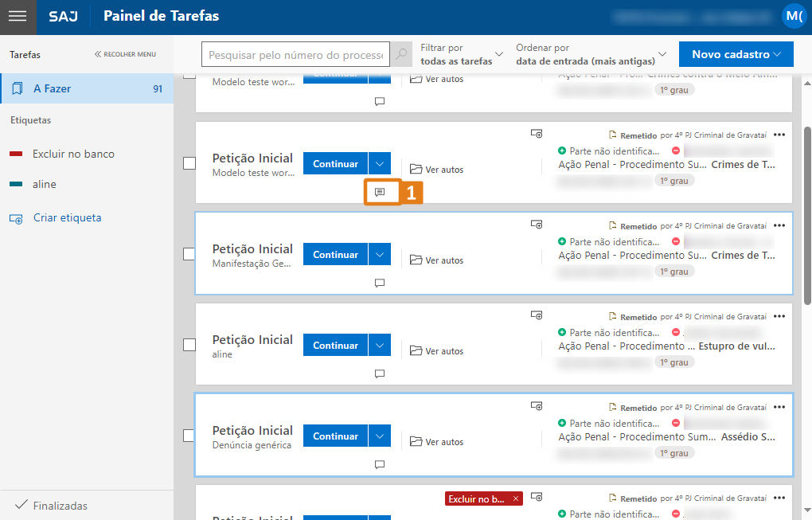Open the 'Ordenar por' sorting dropdown
Viewport: 812px width, 520px height.
pyautogui.click(x=591, y=54)
